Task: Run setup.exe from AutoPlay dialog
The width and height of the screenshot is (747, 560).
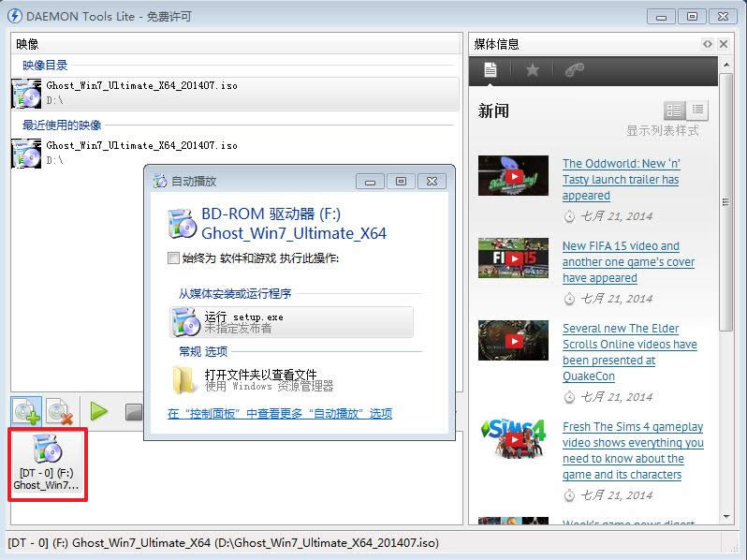Action: point(292,322)
